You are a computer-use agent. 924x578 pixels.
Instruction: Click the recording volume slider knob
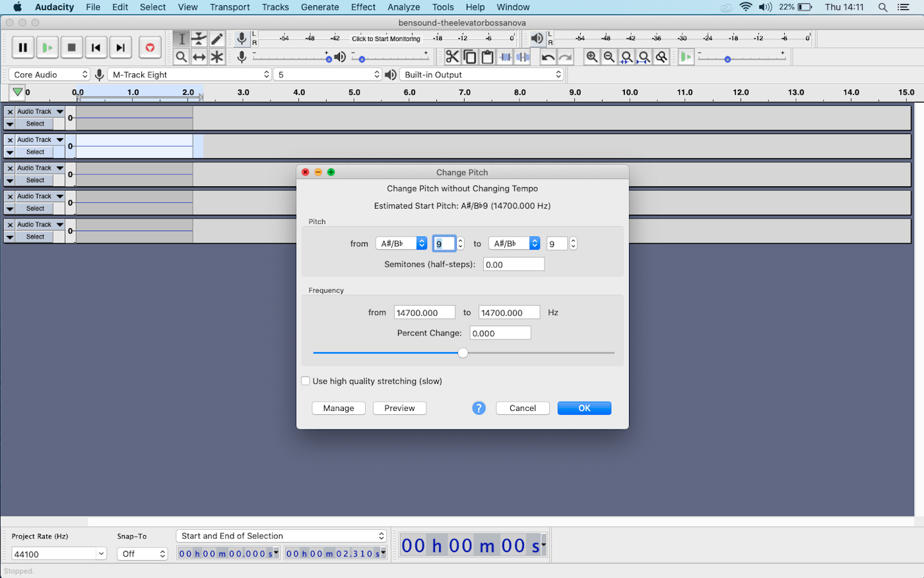pos(329,59)
